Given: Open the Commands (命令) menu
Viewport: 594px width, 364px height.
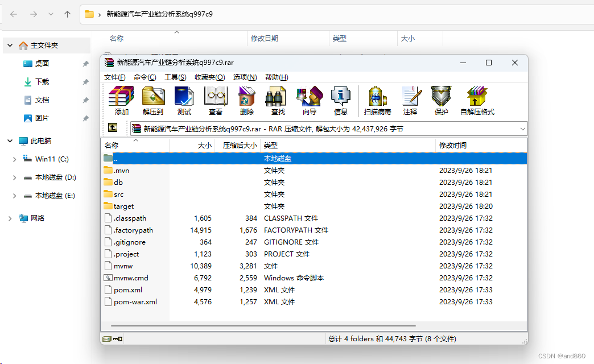Looking at the screenshot, I should point(145,77).
